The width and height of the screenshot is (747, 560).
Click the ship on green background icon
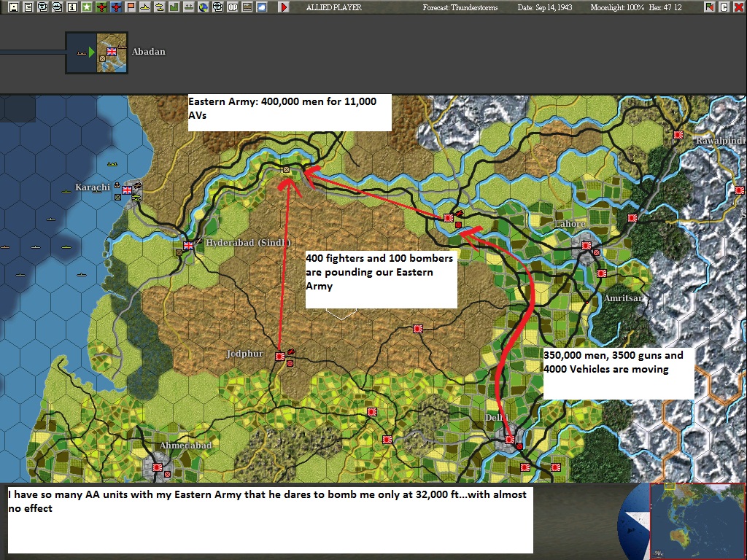pyautogui.click(x=189, y=7)
